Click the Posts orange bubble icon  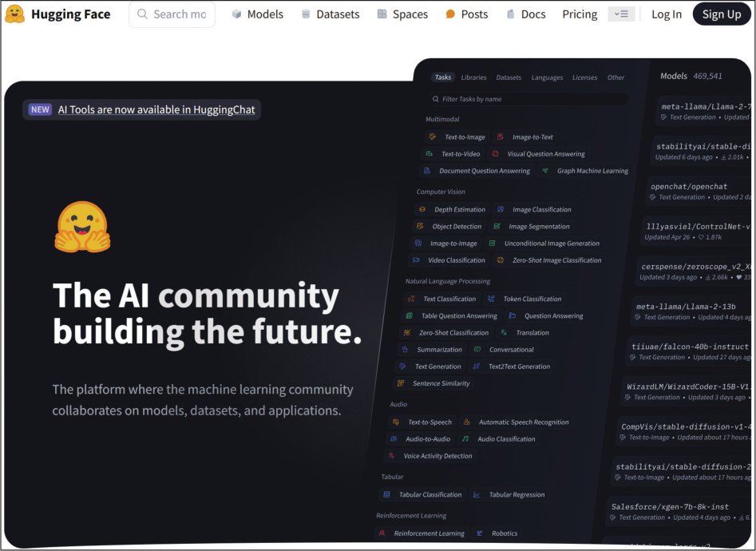tap(450, 14)
